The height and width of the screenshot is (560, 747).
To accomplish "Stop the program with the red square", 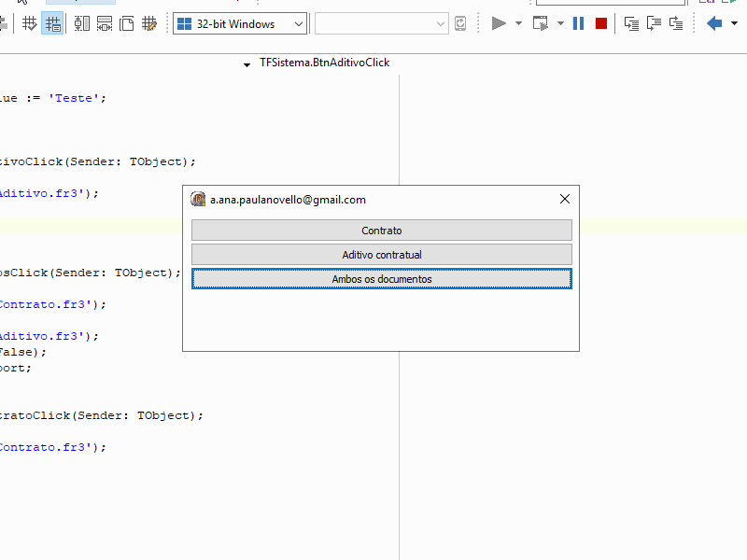I will tap(601, 23).
